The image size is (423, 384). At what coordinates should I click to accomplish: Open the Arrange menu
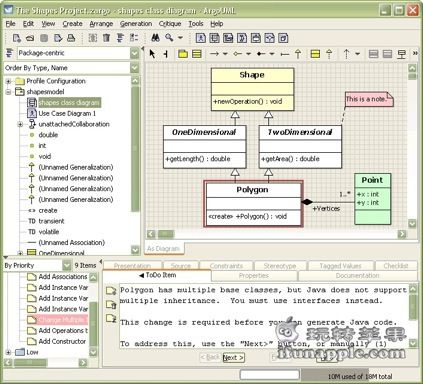click(101, 24)
